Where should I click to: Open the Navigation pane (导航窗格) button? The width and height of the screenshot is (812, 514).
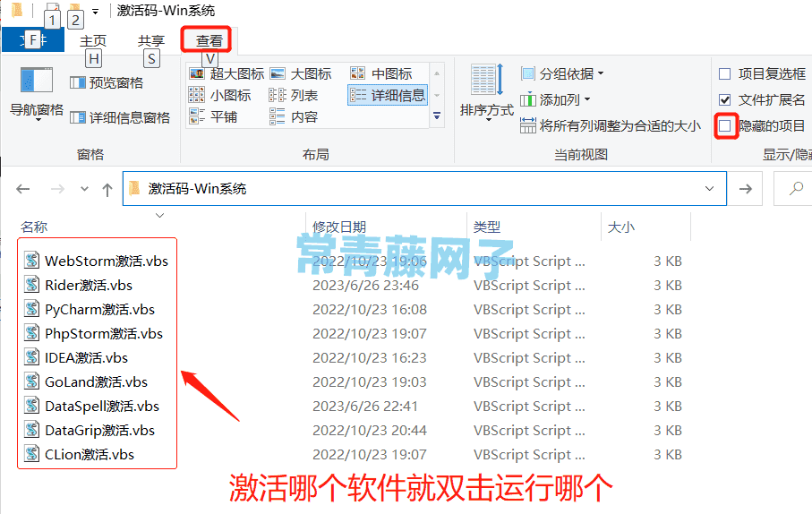36,94
